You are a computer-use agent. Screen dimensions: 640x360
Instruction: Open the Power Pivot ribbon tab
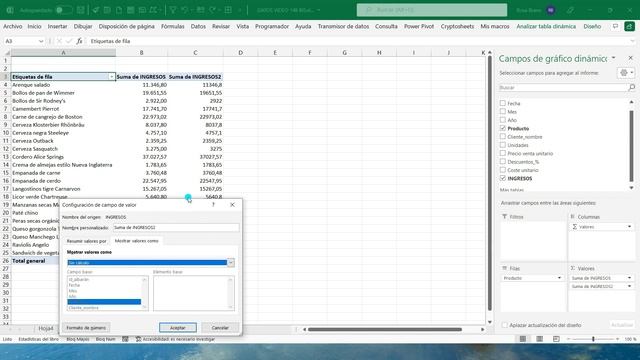coord(419,26)
